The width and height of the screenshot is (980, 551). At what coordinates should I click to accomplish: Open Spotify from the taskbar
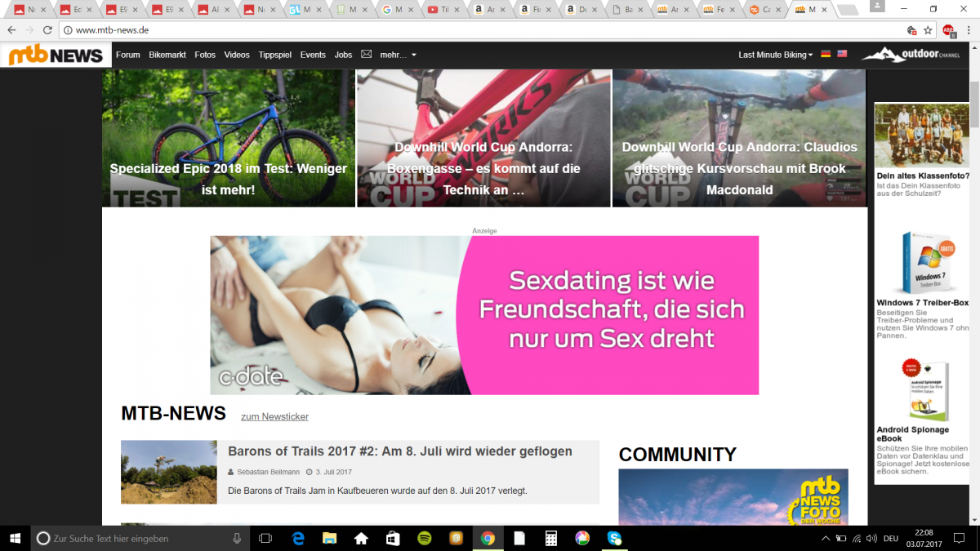point(424,538)
